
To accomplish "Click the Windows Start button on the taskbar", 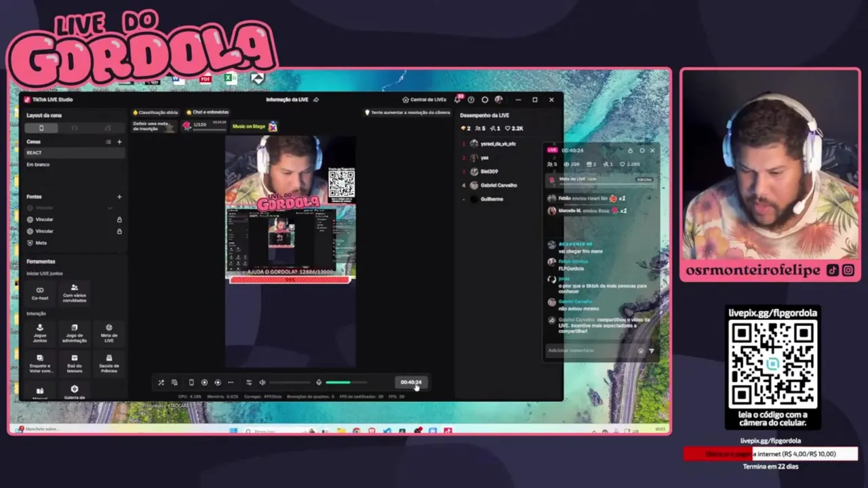I will point(233,430).
